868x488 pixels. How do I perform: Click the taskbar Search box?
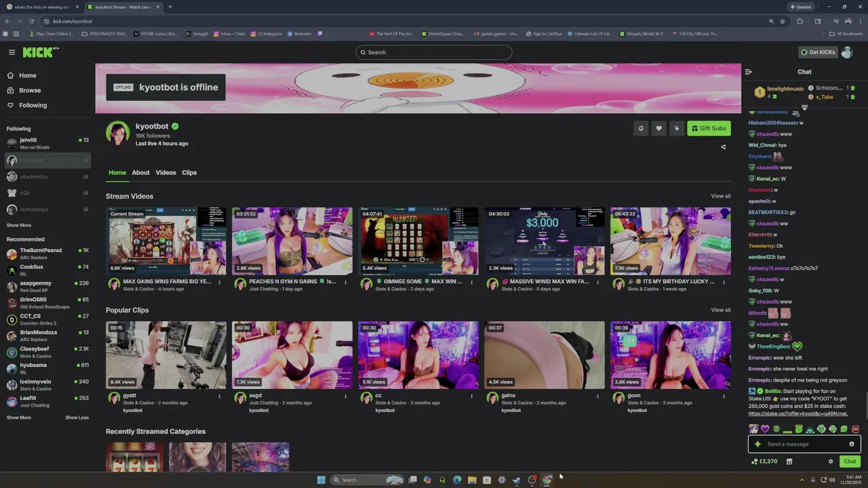coord(366,480)
